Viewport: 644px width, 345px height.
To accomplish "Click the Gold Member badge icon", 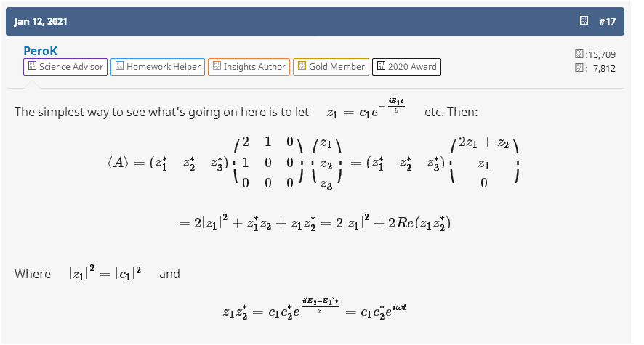I will pyautogui.click(x=302, y=66).
